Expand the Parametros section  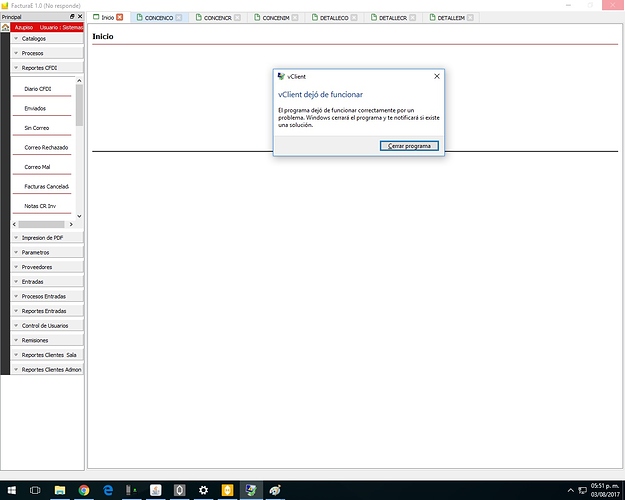coord(47,252)
